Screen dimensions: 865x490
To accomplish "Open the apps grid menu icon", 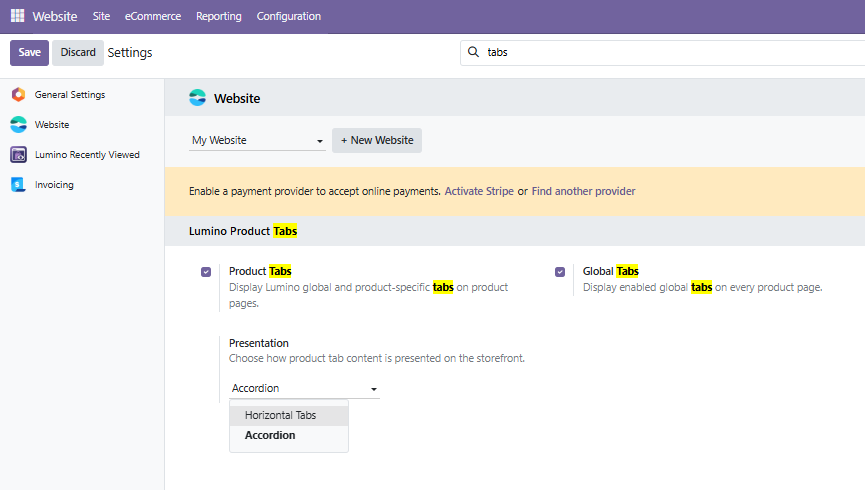I will [x=18, y=16].
